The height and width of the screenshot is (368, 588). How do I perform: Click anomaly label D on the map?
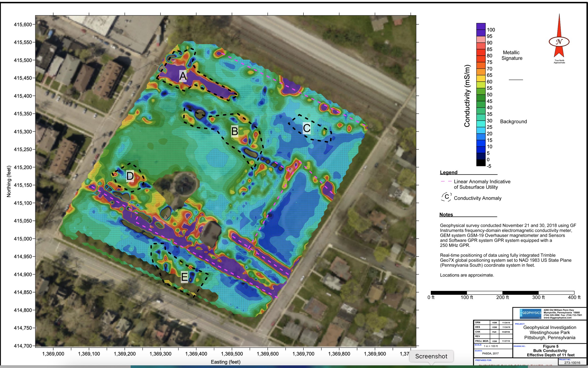[130, 176]
